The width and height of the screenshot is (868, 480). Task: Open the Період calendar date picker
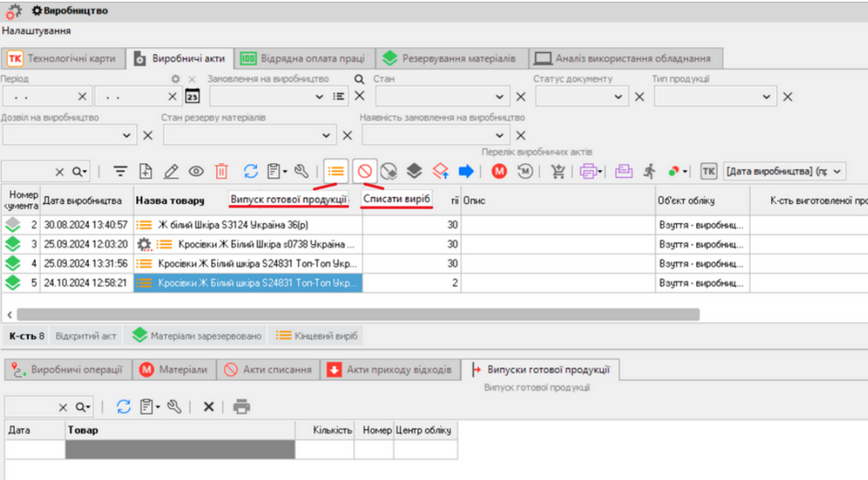pos(193,97)
